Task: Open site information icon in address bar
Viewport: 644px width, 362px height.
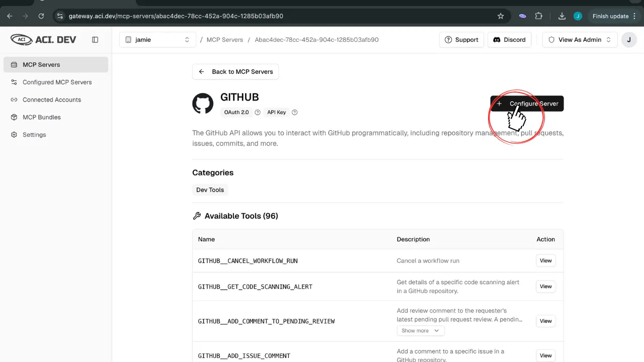Action: pos(60,16)
